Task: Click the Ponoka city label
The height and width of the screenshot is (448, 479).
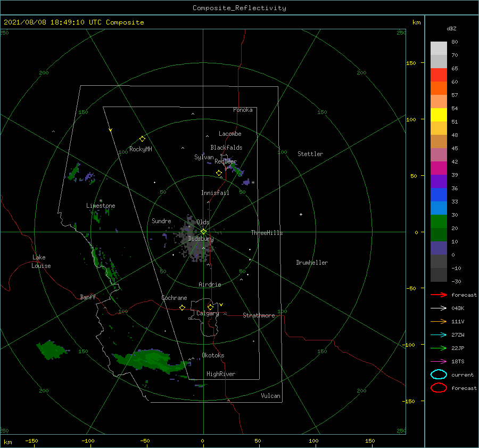Action: click(x=243, y=110)
